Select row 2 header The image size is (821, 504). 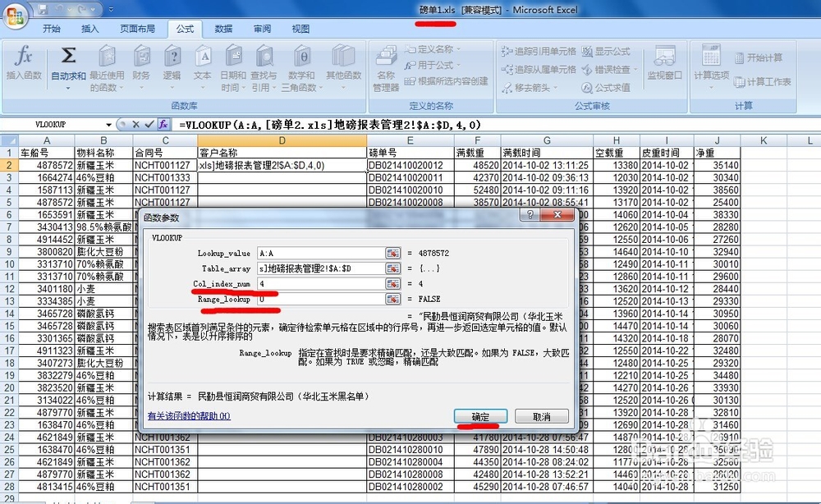(9, 165)
